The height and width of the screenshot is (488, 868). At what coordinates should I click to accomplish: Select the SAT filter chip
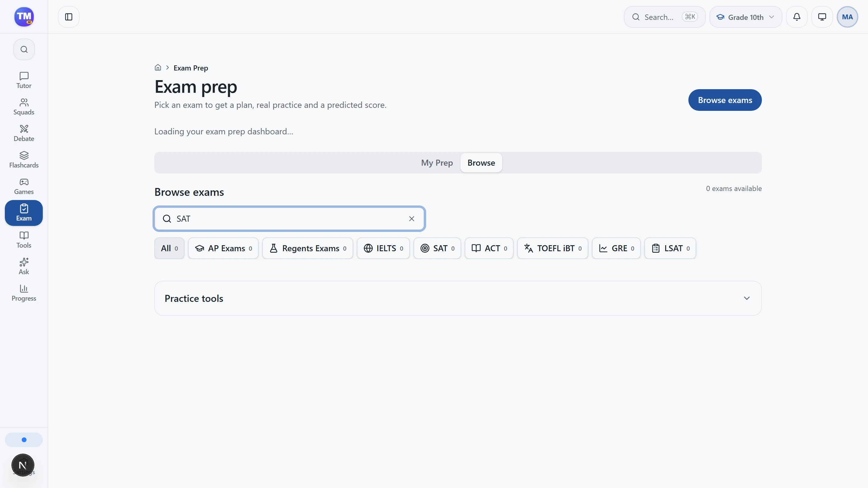tap(437, 248)
